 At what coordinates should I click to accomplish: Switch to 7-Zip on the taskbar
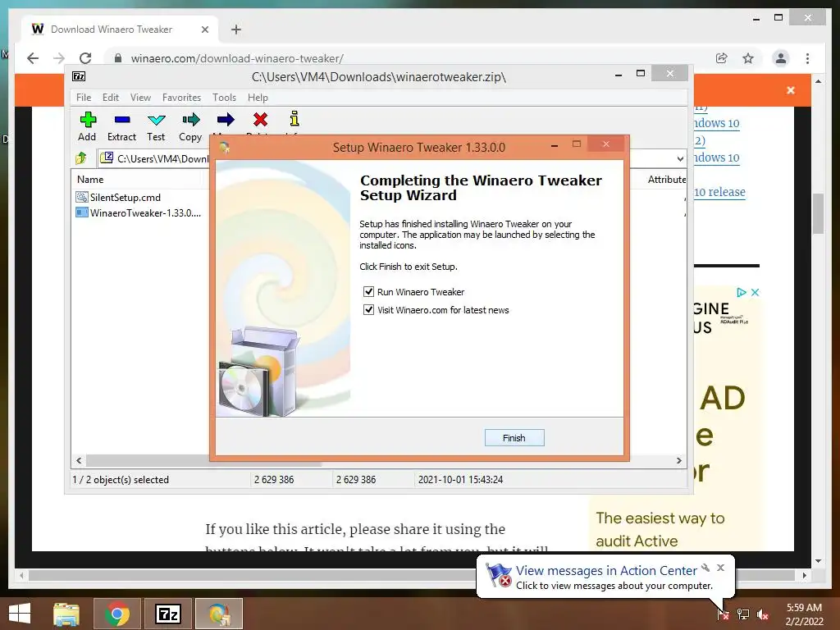pos(168,614)
